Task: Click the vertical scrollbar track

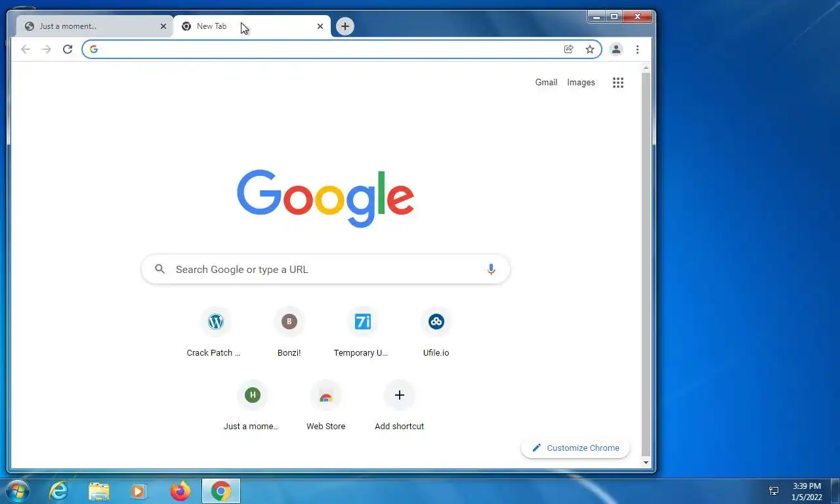Action: coord(646,265)
